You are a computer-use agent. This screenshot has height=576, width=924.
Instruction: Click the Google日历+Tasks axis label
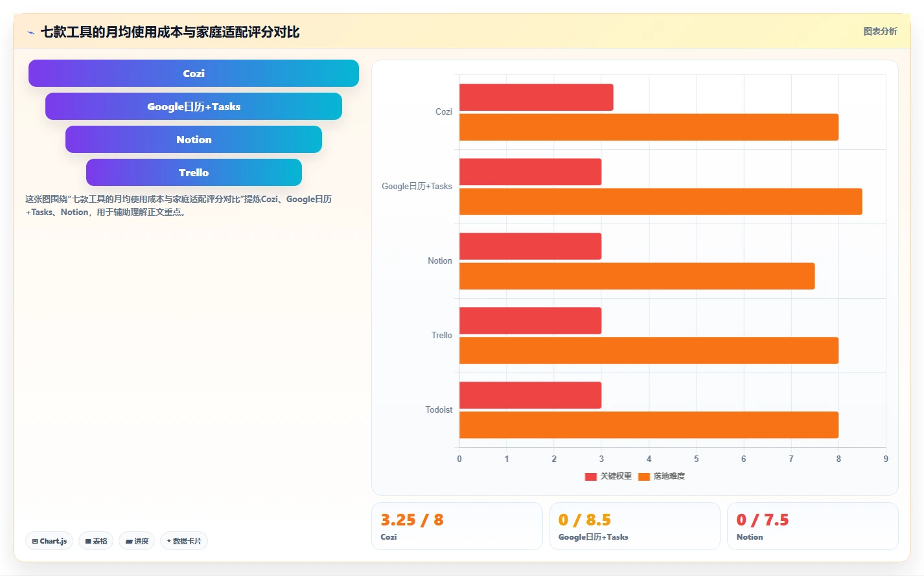point(417,186)
